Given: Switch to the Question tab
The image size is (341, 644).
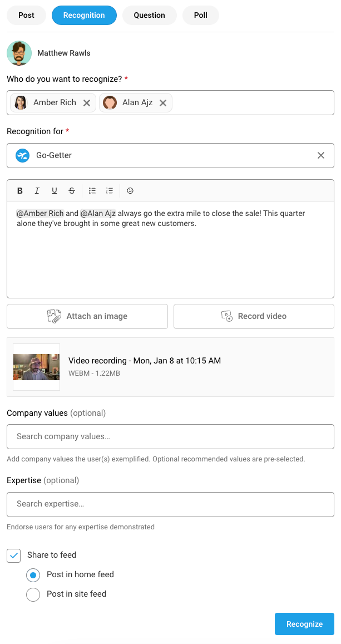Looking at the screenshot, I should point(149,15).
